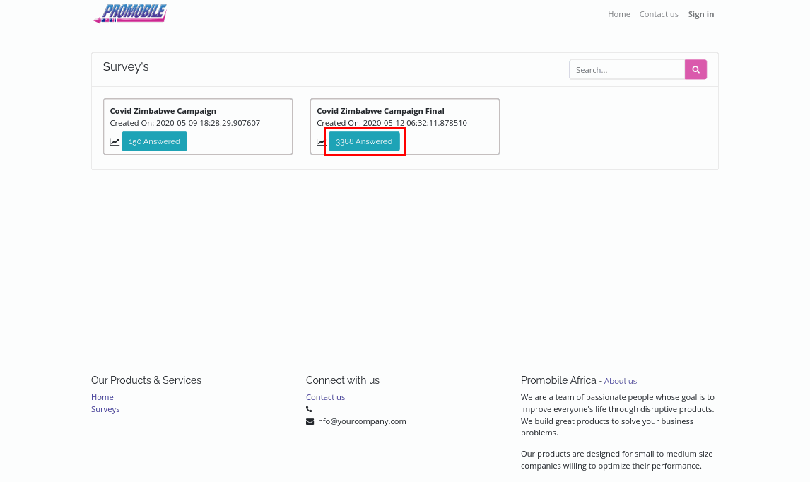Follow the footer Surveys link
The height and width of the screenshot is (482, 810).
[x=105, y=409]
